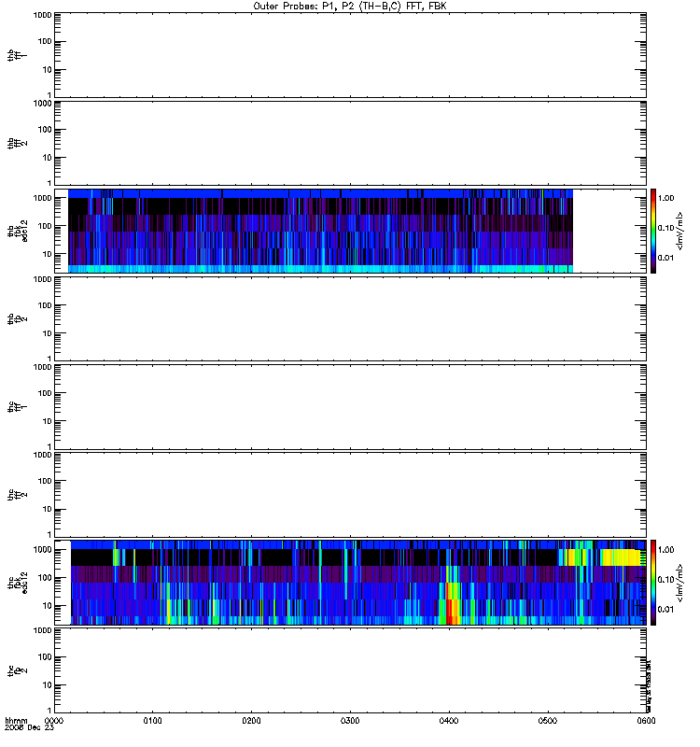Screen dimensions: 700x747
Task: Click the 0.10 label on thb color bar
Action: pyautogui.click(x=665, y=228)
